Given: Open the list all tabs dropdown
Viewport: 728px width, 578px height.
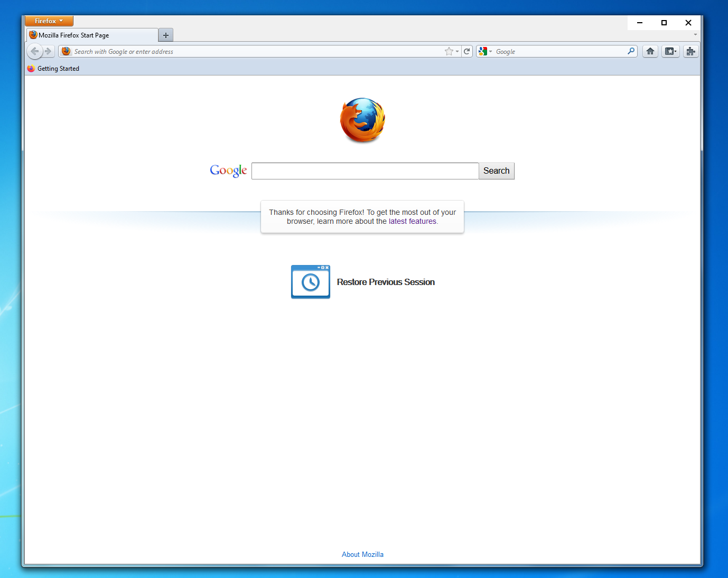Looking at the screenshot, I should [695, 35].
